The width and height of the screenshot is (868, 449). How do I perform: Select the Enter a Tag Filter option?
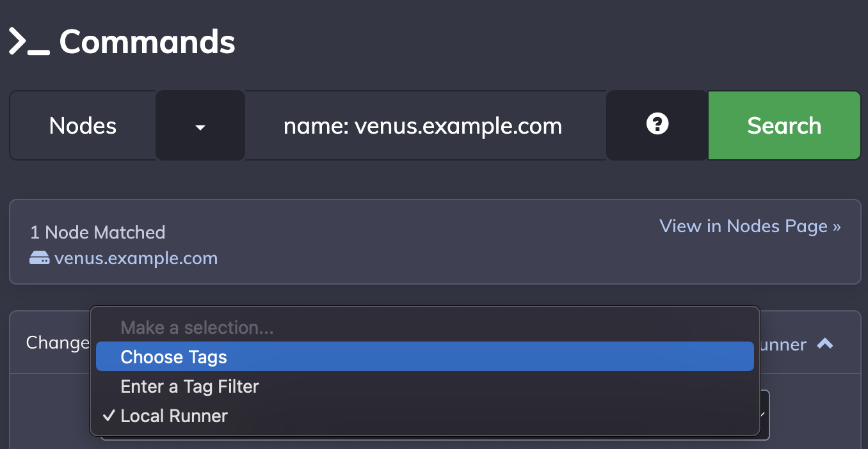coord(425,386)
